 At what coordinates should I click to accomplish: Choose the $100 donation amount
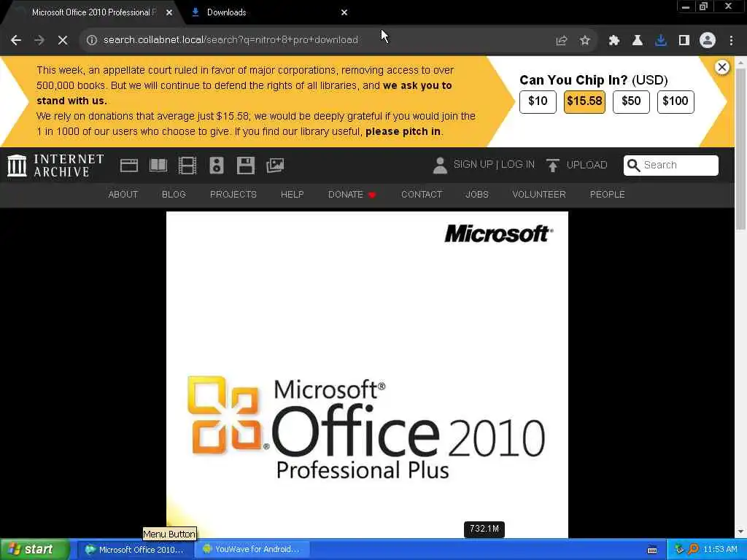[676, 101]
